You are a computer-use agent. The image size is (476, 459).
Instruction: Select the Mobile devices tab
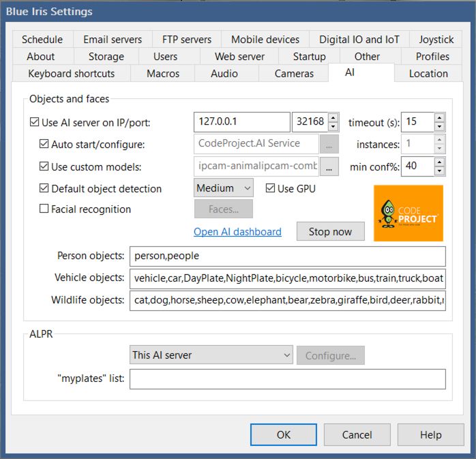pyautogui.click(x=265, y=39)
